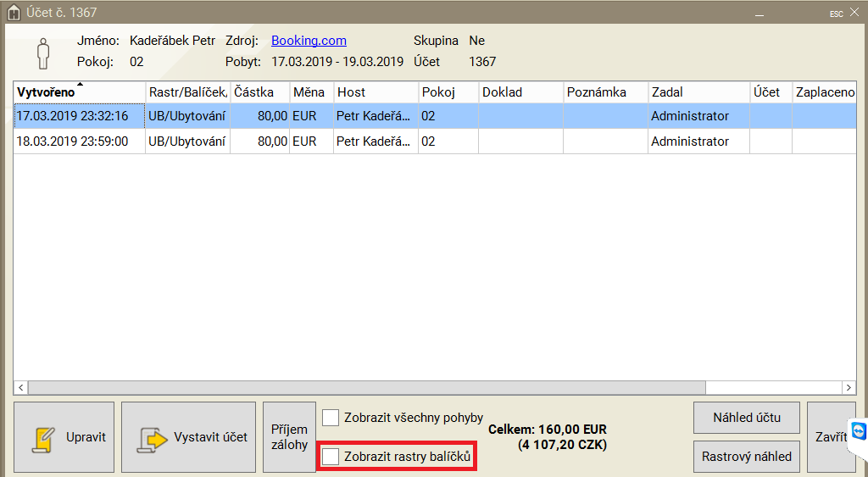Toggle Zobrazit rastry balíčků checkbox

click(331, 458)
